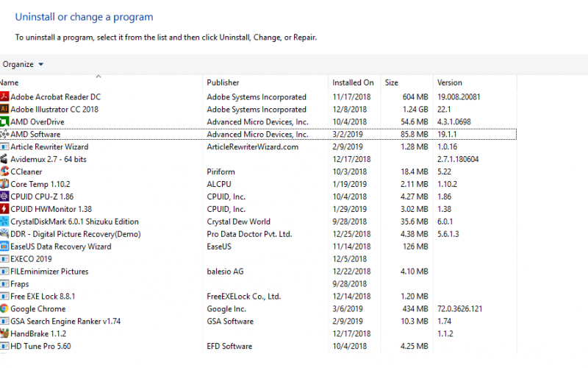Click the Core Temp 1.10.2 icon
588x368 pixels.
(4, 183)
